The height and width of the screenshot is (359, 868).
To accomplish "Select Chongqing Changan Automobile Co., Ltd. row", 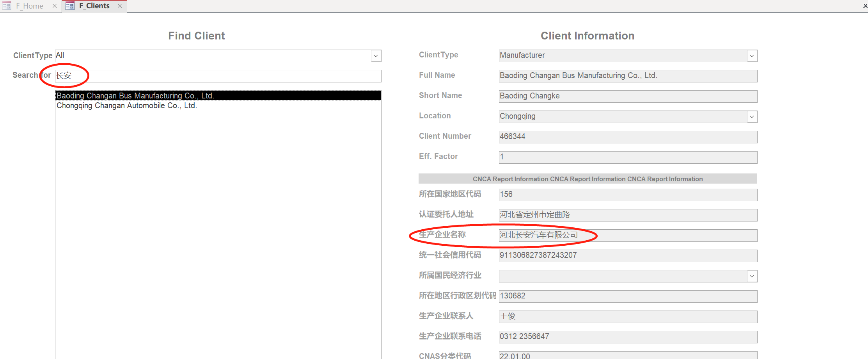I will pos(218,105).
